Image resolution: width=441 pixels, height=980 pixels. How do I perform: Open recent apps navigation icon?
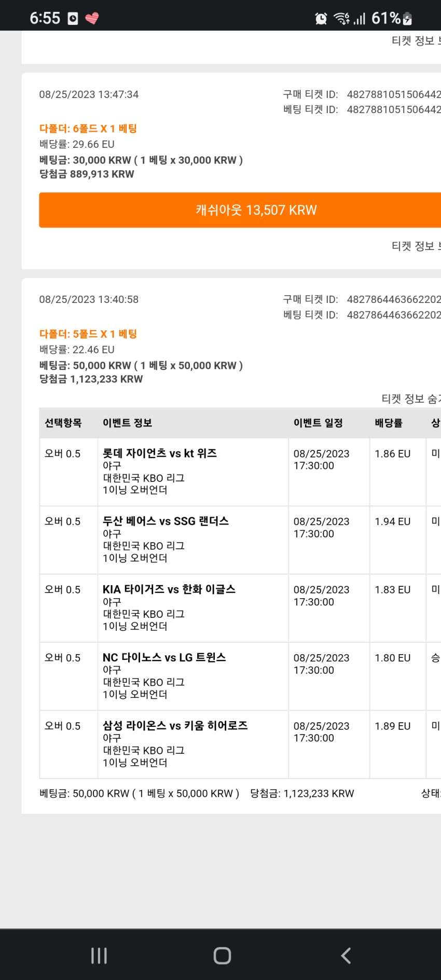pyautogui.click(x=99, y=955)
